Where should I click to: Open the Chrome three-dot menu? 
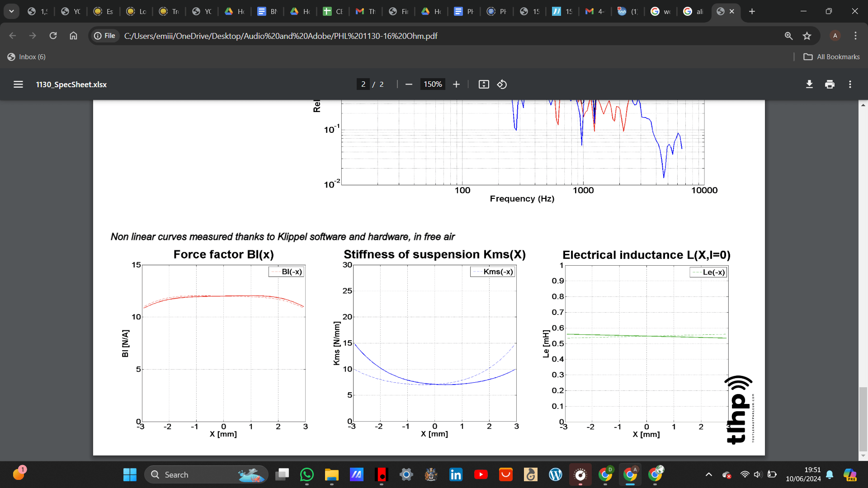tap(855, 36)
